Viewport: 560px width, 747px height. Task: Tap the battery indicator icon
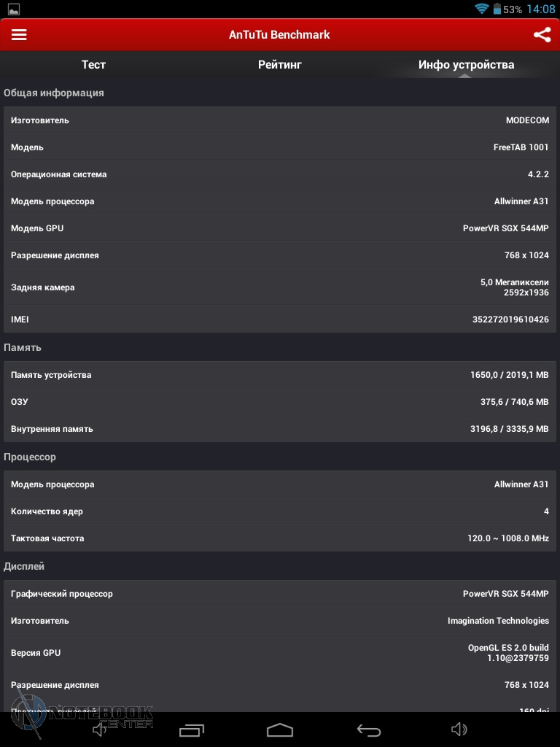(497, 9)
